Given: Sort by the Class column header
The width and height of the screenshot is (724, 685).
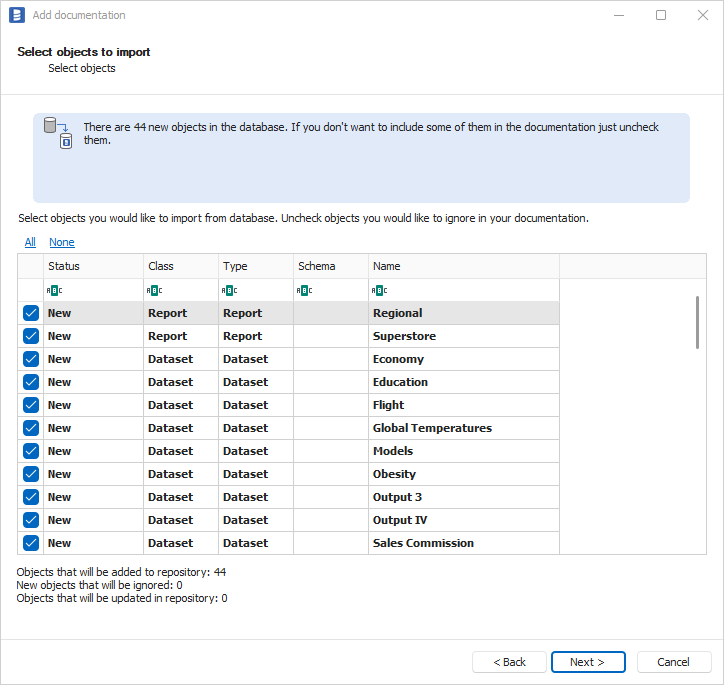Looking at the screenshot, I should [x=180, y=266].
